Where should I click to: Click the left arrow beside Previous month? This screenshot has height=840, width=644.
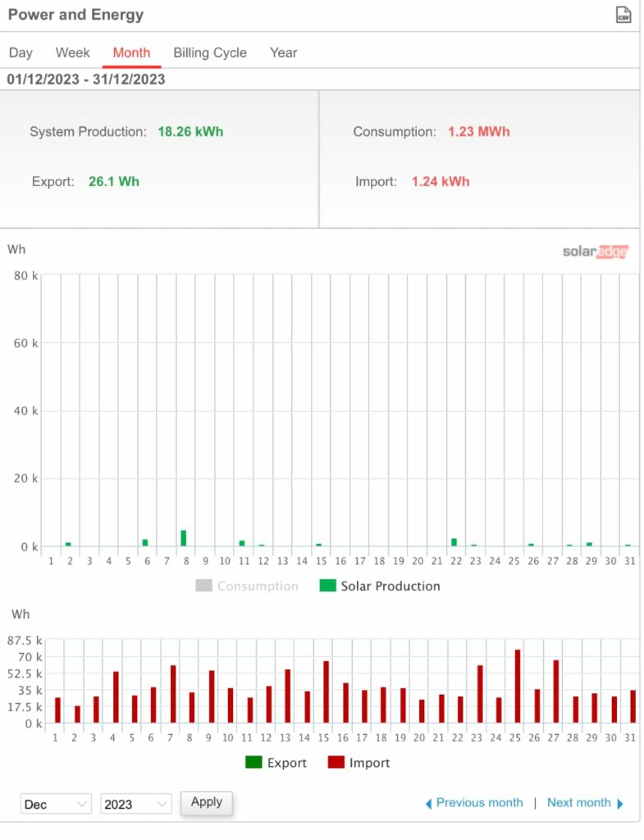[428, 804]
